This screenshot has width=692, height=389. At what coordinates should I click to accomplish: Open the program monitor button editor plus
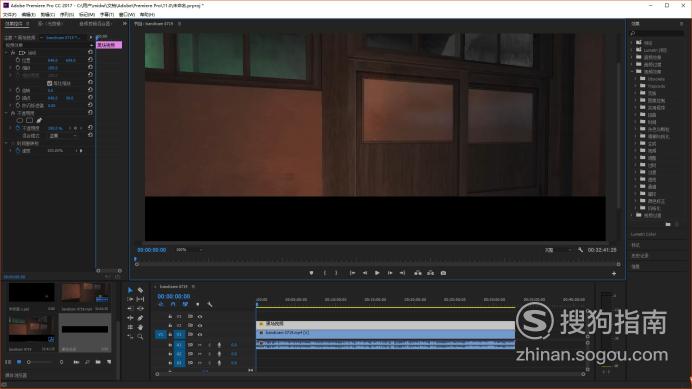[x=614, y=274]
